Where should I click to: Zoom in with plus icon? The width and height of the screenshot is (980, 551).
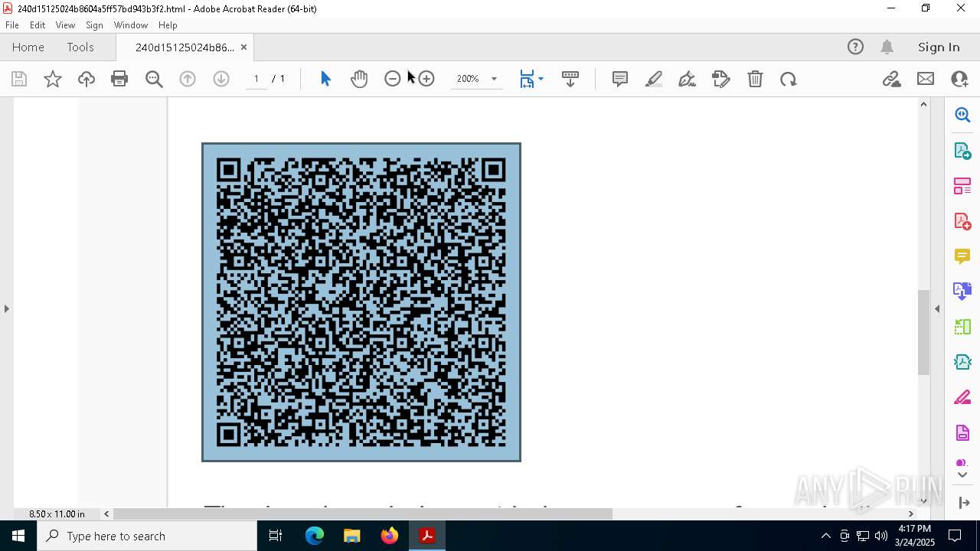pyautogui.click(x=426, y=79)
